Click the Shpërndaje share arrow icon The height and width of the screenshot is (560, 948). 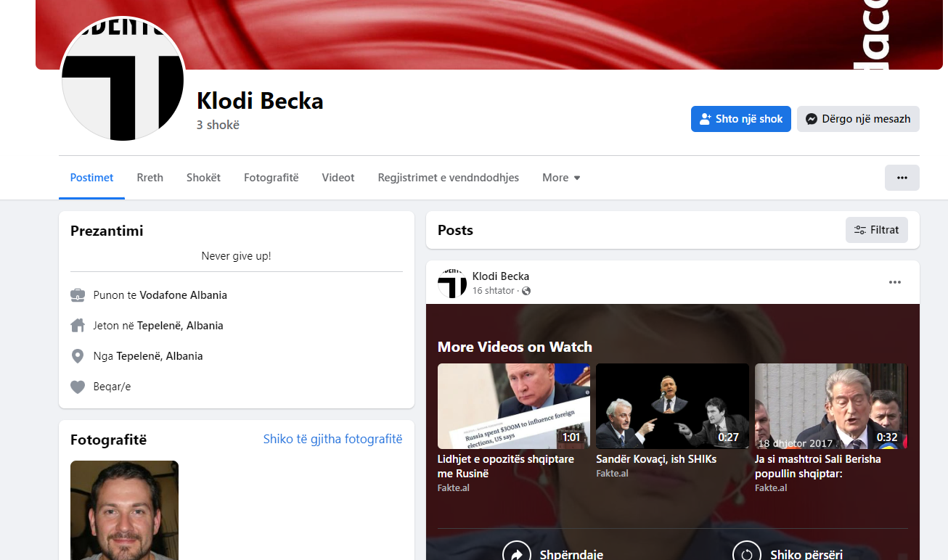516,554
